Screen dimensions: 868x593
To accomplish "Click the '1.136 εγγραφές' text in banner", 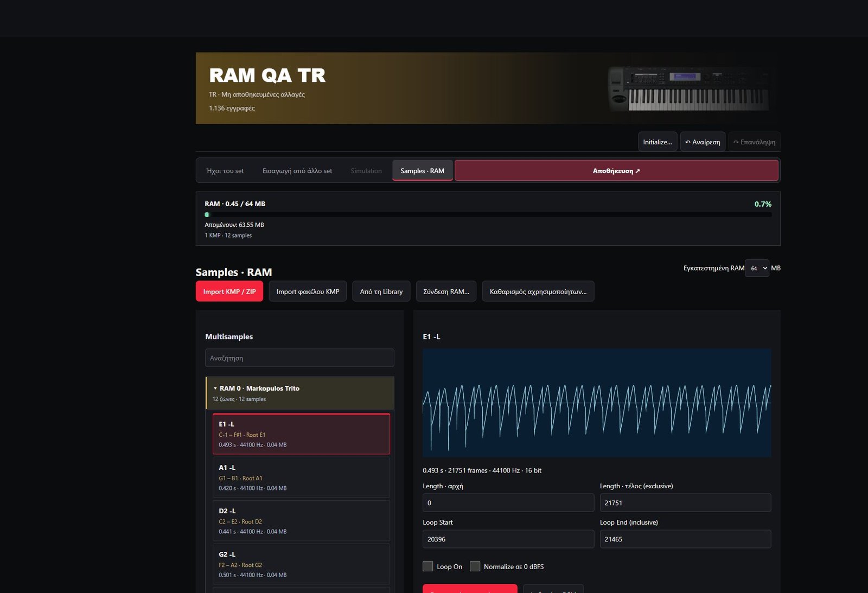I will tap(232, 108).
